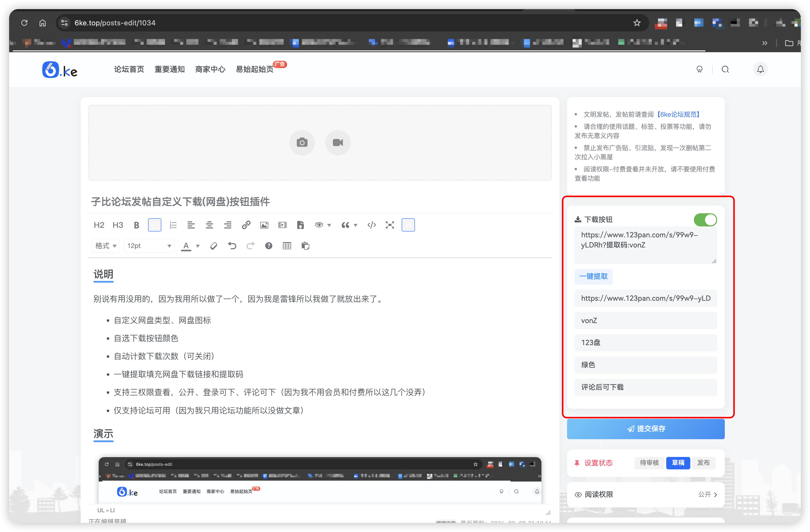Screen dimensions: 810x532
Task: Attach a file using the toolbar icon
Action: click(301, 225)
